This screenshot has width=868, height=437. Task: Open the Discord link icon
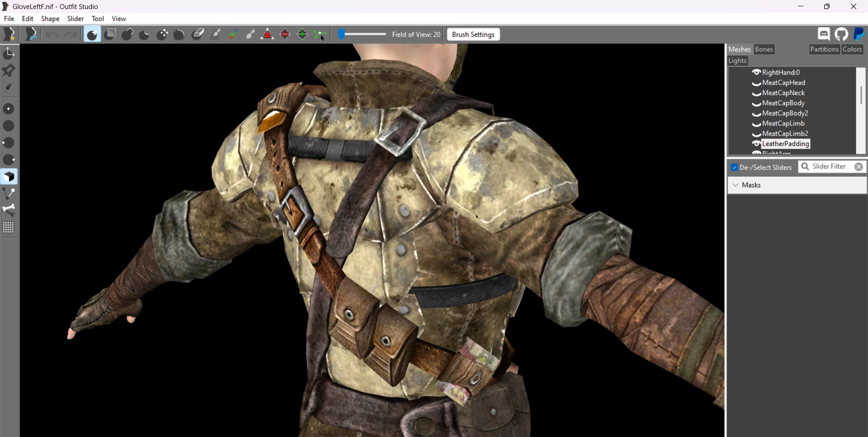pyautogui.click(x=824, y=34)
